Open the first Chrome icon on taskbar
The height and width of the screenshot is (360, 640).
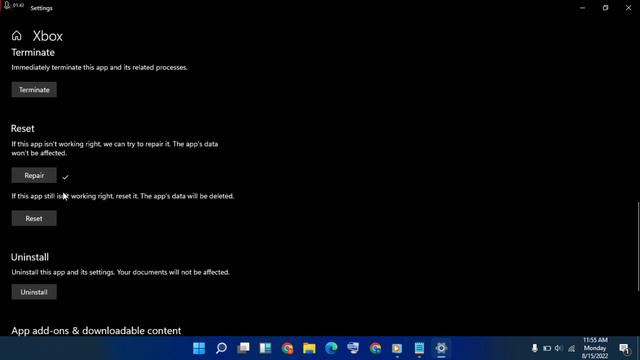[287, 348]
